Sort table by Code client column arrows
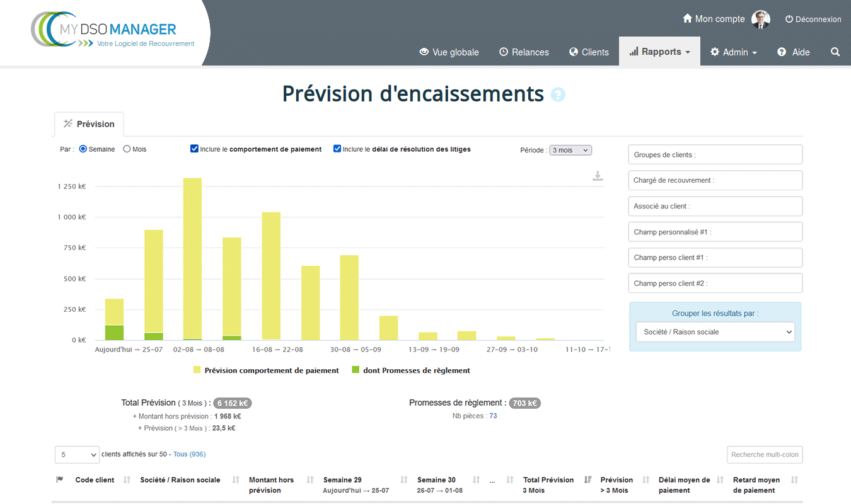Image resolution: width=851 pixels, height=504 pixels. point(127,480)
